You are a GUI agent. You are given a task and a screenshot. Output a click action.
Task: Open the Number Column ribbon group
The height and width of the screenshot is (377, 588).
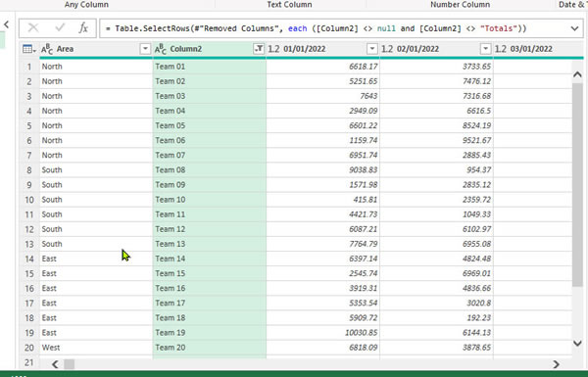coord(461,5)
